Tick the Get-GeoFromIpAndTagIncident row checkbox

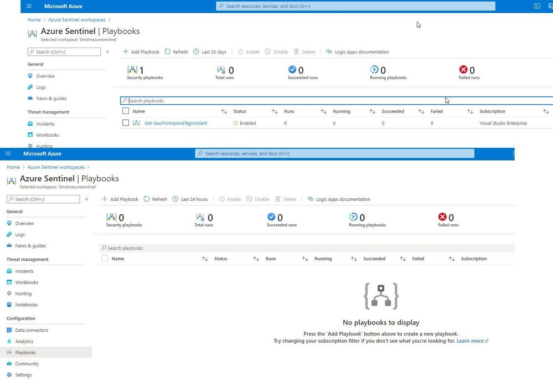click(126, 123)
